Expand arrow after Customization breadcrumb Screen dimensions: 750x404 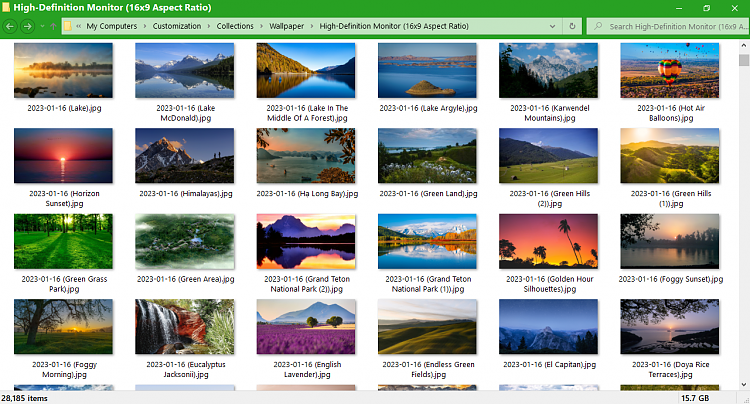pos(209,26)
